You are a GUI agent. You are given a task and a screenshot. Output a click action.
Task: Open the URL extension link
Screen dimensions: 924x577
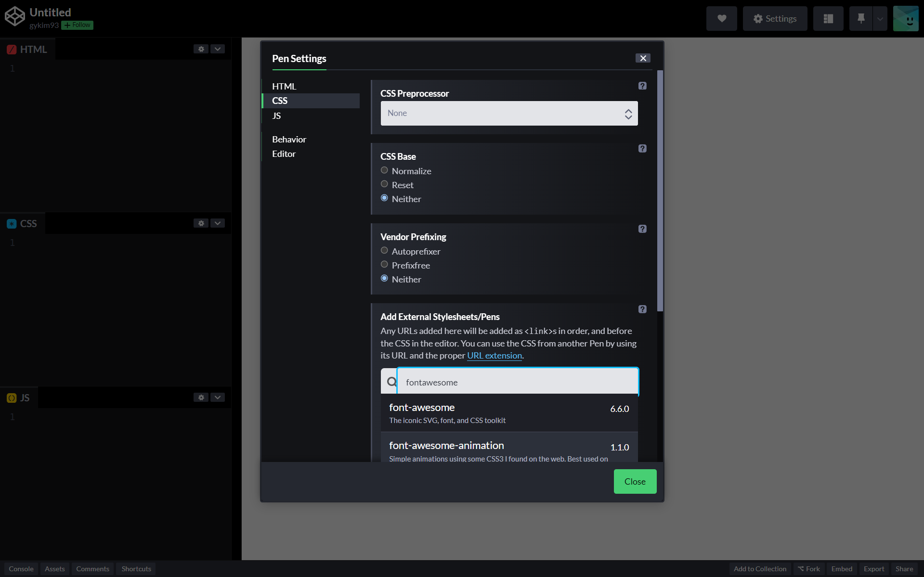click(x=495, y=356)
